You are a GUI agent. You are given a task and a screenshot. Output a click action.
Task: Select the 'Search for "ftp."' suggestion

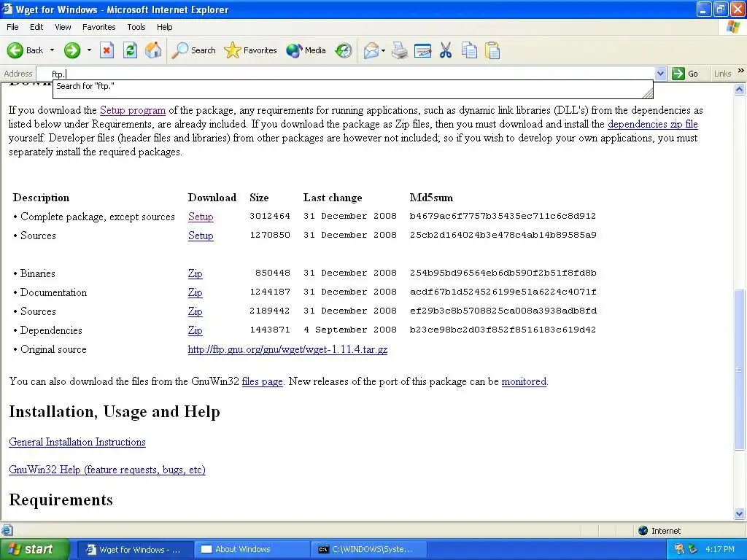click(352, 86)
